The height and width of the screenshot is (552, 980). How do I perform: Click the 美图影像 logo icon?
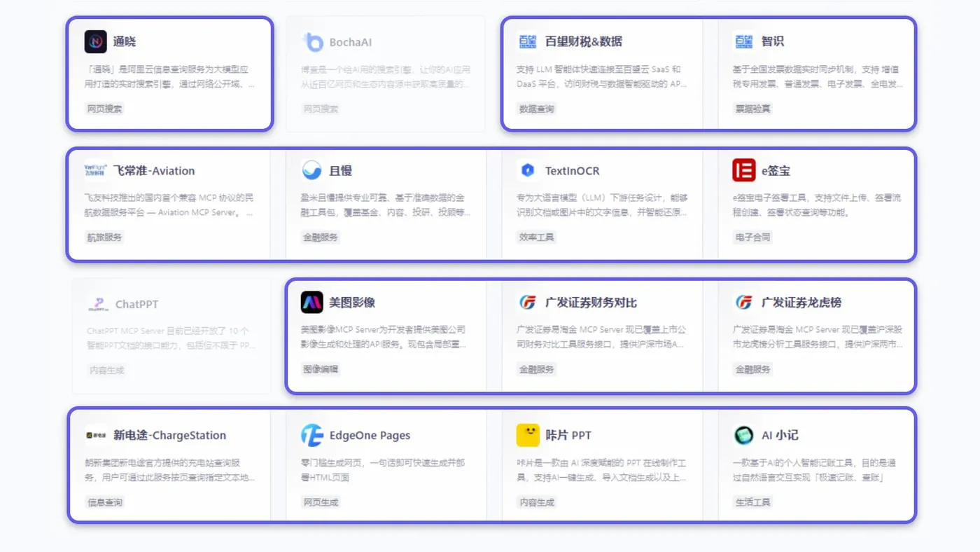312,303
